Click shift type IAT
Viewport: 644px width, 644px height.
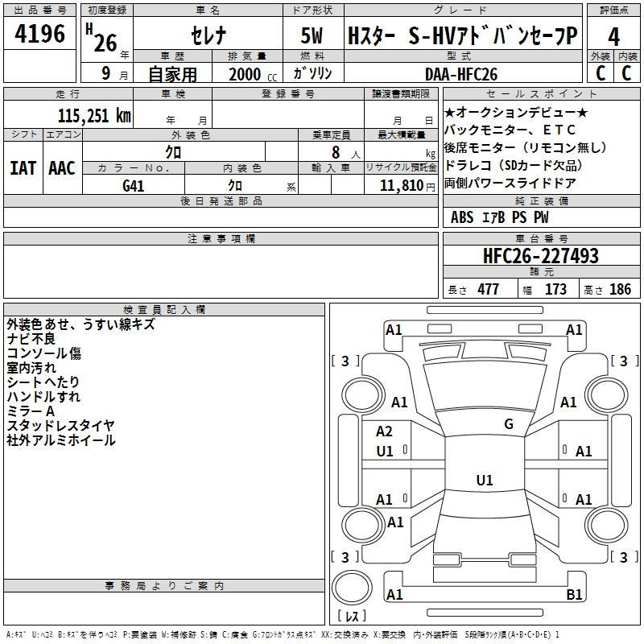pyautogui.click(x=23, y=168)
